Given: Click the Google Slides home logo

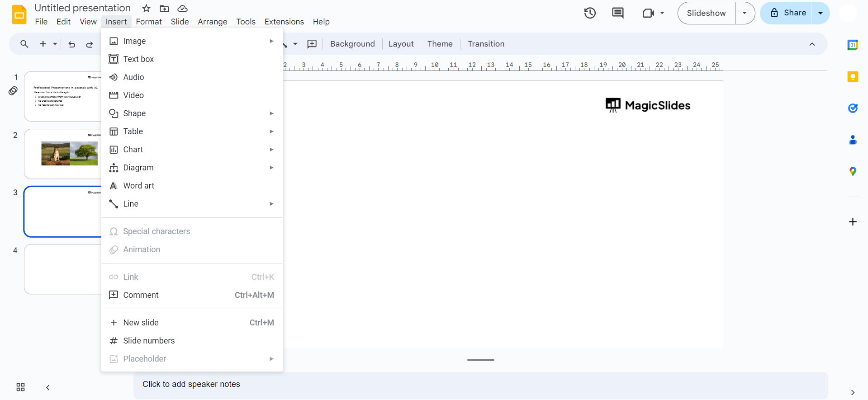Looking at the screenshot, I should pos(19,14).
